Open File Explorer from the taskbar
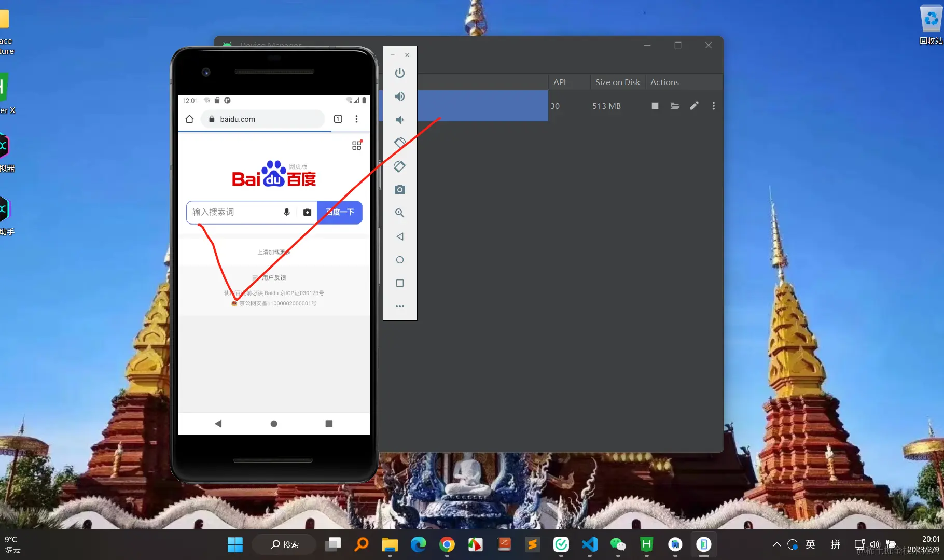Screen dimensions: 944x560 [x=390, y=544]
